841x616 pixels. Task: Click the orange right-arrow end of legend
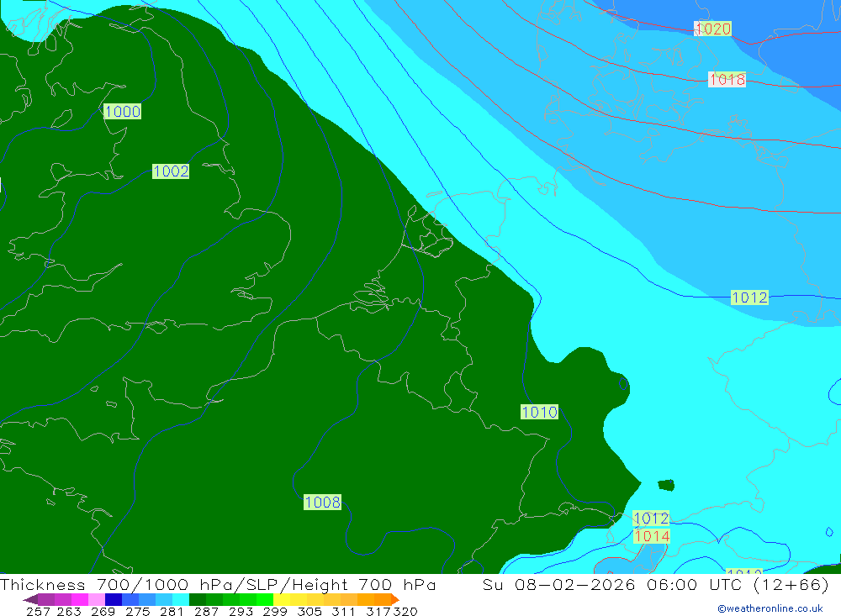click(394, 599)
